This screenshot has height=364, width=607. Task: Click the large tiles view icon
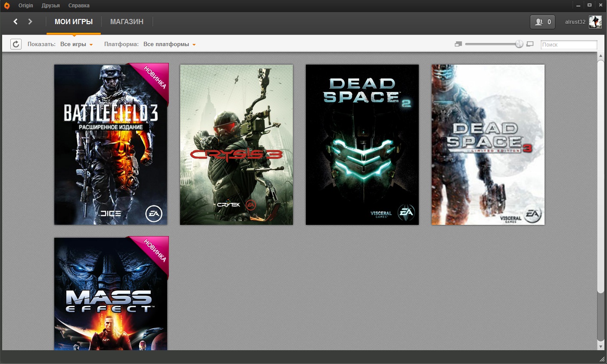[530, 44]
